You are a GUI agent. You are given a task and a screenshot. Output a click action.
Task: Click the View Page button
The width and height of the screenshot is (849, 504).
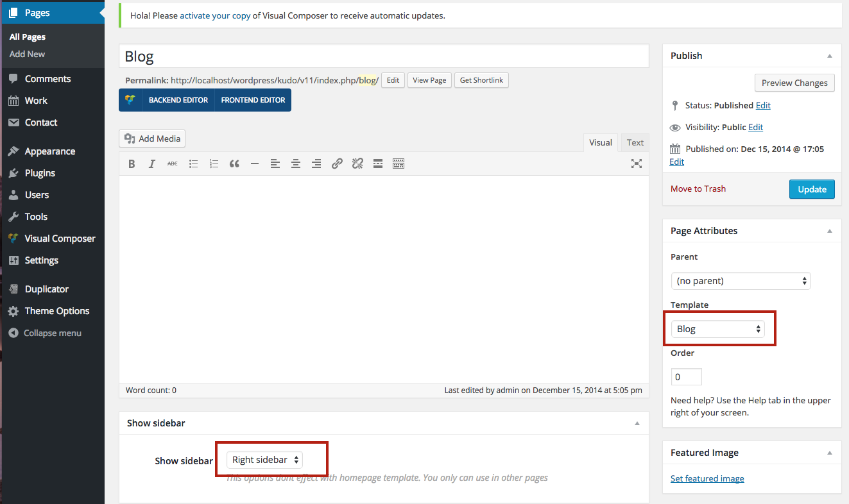pos(429,80)
